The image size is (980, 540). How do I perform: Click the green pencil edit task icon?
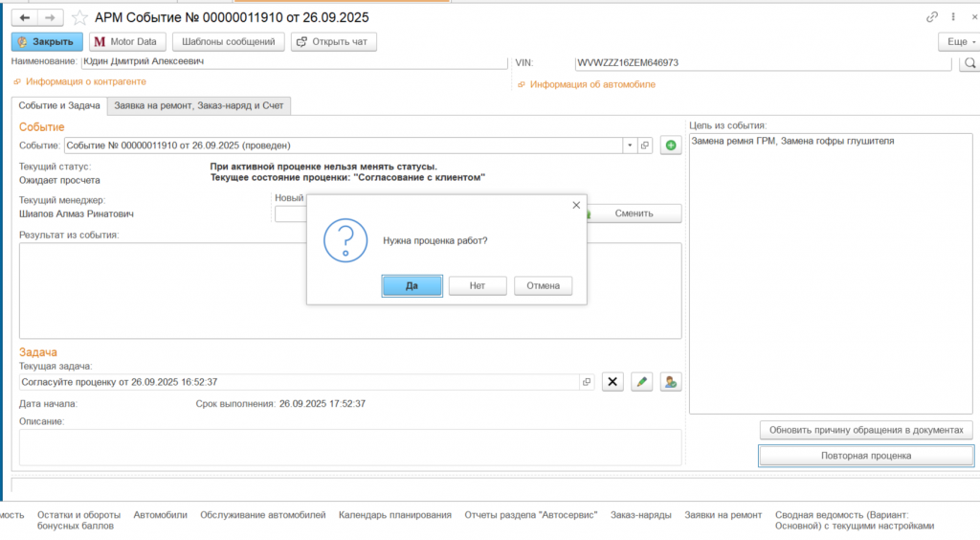[x=642, y=382]
